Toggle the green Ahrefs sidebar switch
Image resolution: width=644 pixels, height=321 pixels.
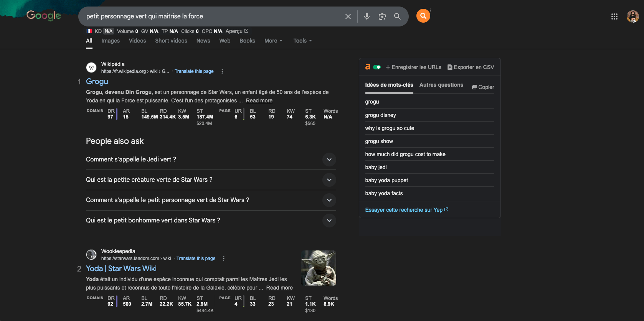click(x=377, y=67)
